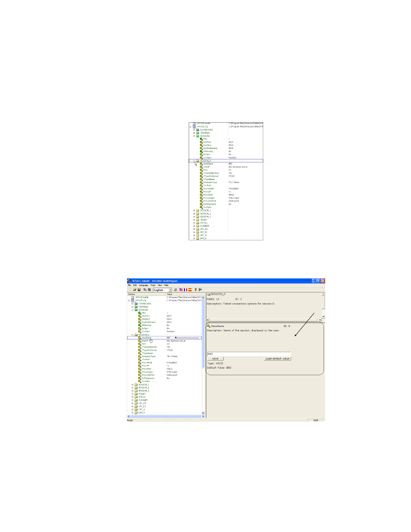
Task: Select KeyEndSession row in IniEditor window tree
Action: point(164,322)
